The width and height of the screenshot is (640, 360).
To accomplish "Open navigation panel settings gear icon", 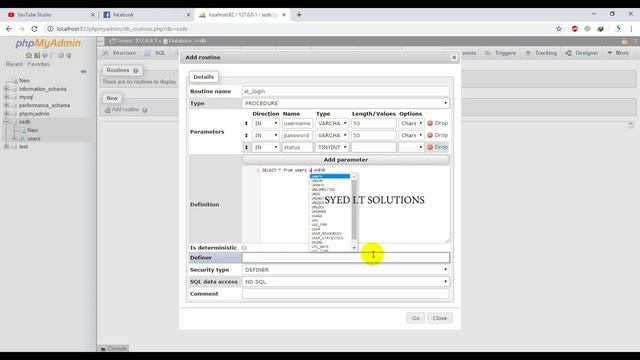I will pyautogui.click(x=61, y=55).
